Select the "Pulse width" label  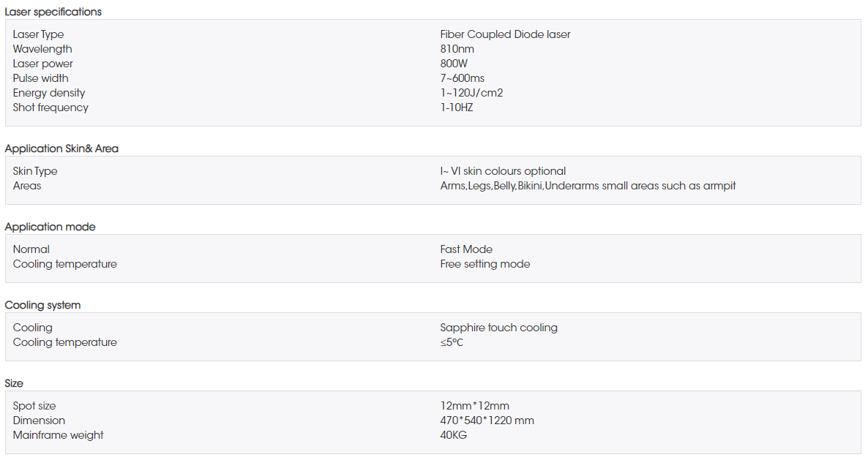[x=41, y=78]
